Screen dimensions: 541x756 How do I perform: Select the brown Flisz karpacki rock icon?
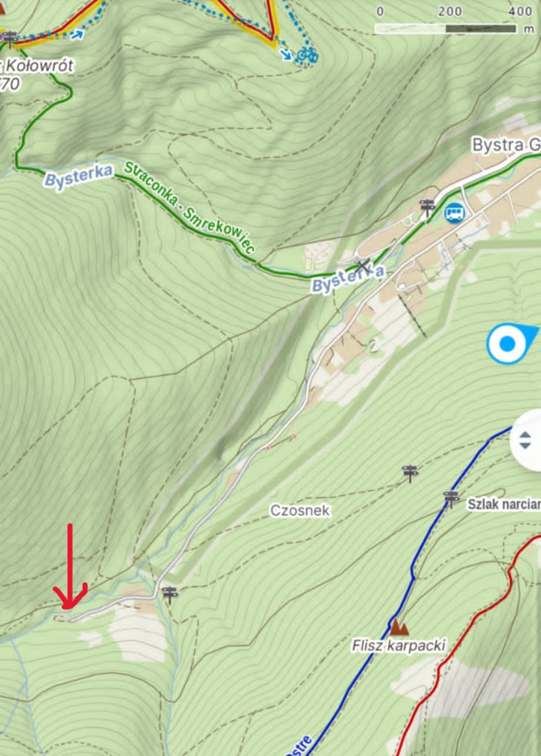tap(401, 628)
